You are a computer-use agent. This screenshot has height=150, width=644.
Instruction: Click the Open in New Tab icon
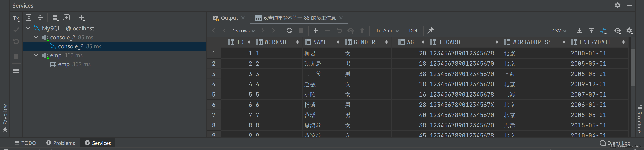click(x=67, y=17)
